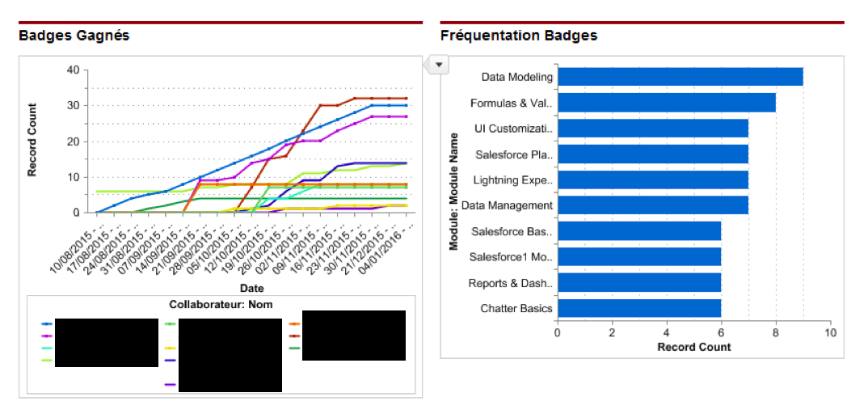Click the Salesforce Bas.. bar
The height and width of the screenshot is (418, 868).
pyautogui.click(x=638, y=231)
